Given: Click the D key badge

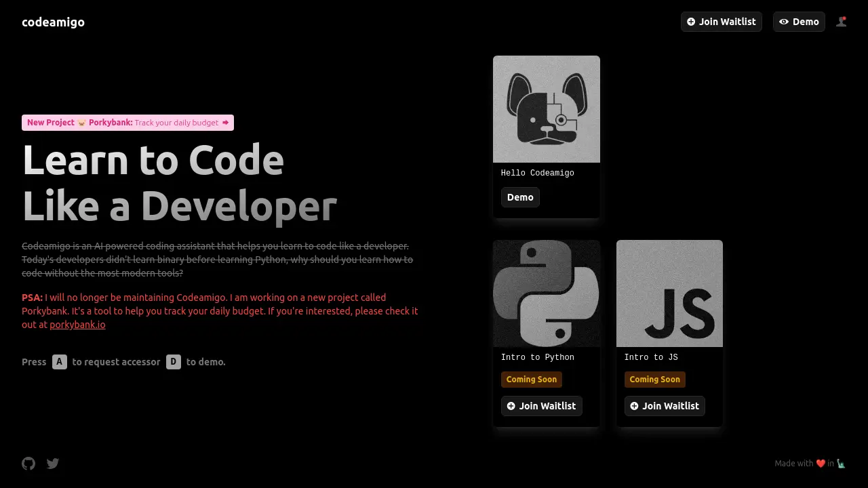Looking at the screenshot, I should tap(174, 362).
